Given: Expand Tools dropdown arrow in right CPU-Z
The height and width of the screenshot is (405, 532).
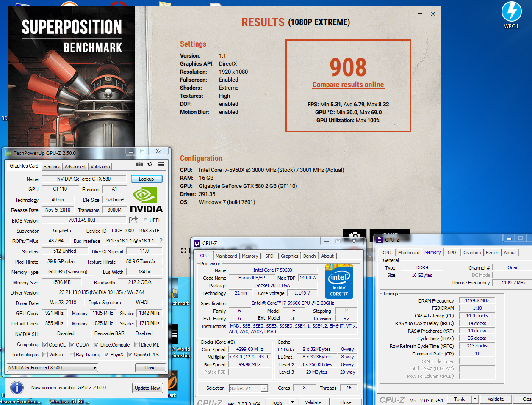Looking at the screenshot, I should click(475, 399).
